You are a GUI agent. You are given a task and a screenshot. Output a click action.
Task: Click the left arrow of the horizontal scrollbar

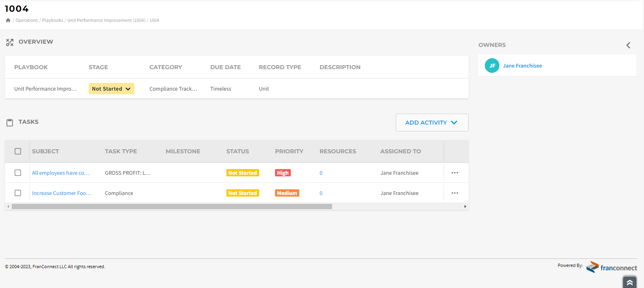(x=8, y=207)
